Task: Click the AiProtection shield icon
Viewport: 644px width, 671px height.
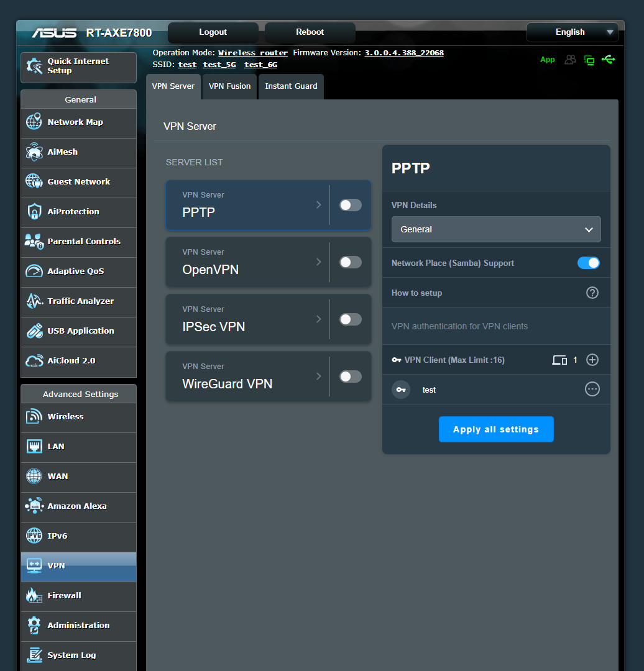Action: point(34,211)
